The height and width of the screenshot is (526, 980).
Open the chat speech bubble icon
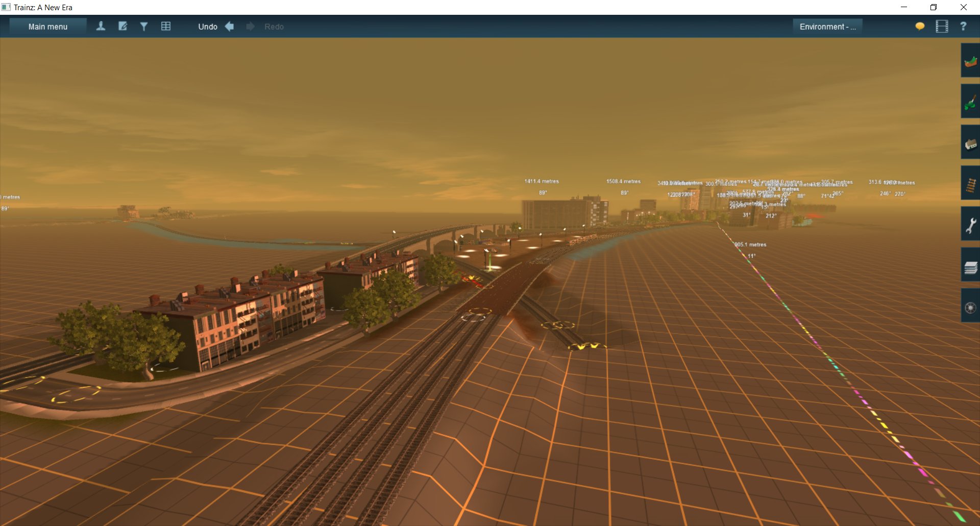tap(920, 26)
